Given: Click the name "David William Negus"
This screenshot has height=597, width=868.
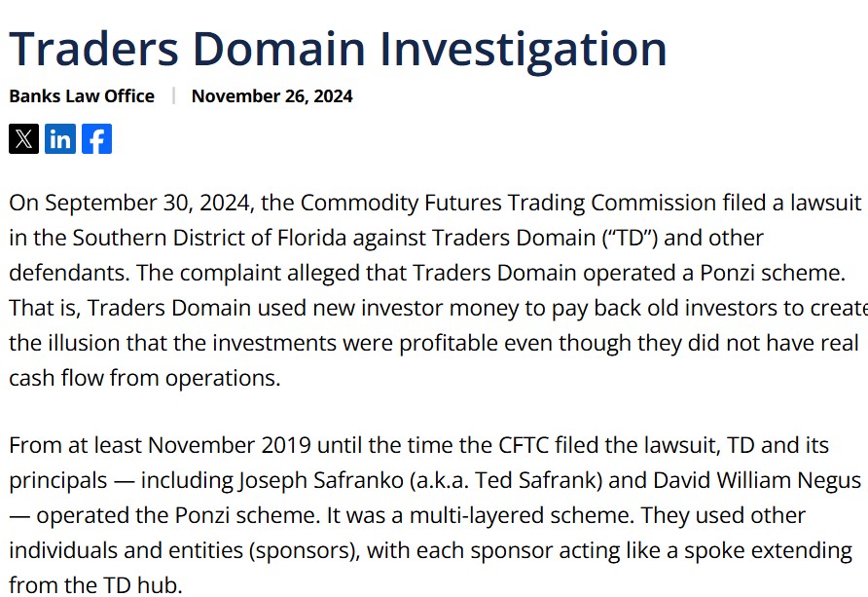Looking at the screenshot, I should point(757,480).
